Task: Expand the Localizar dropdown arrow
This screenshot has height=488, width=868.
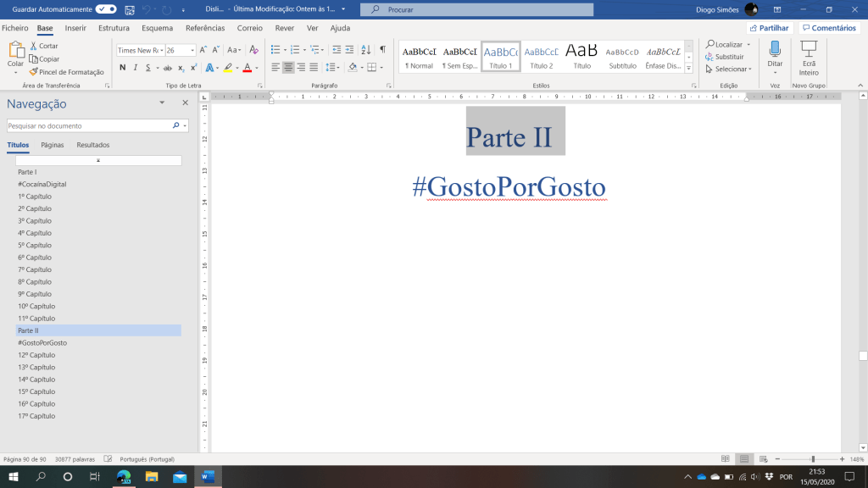Action: click(749, 45)
